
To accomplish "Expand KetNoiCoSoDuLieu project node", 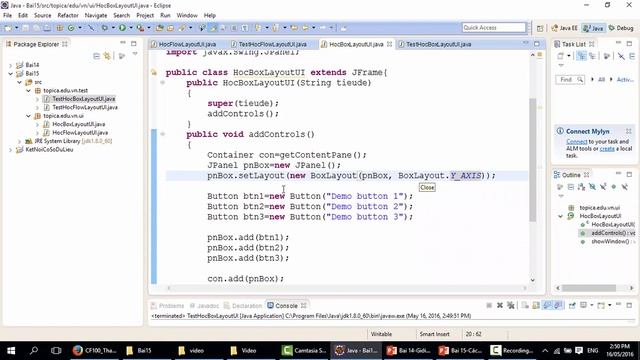I will [11, 150].
